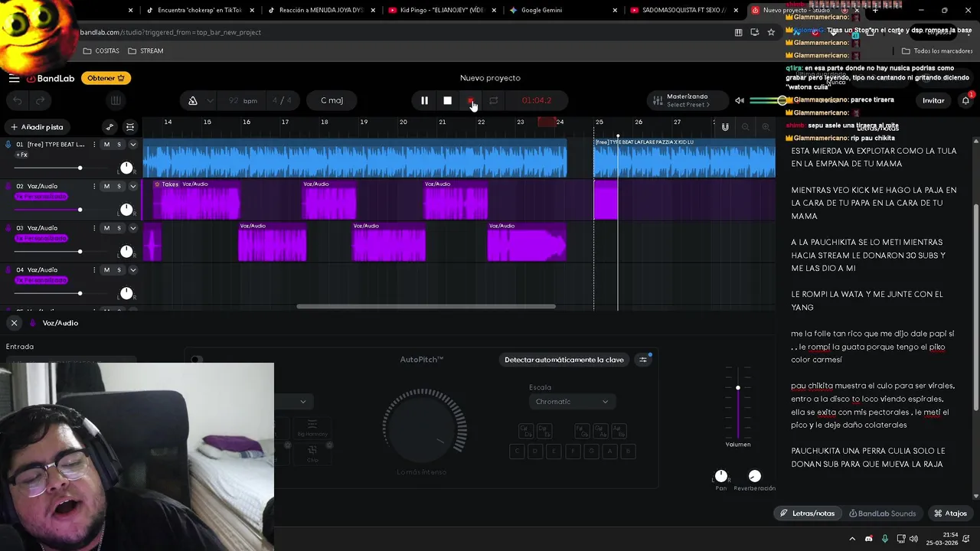Image resolution: width=980 pixels, height=551 pixels.
Task: Open track 03 three-dot options menu
Action: pos(94,228)
